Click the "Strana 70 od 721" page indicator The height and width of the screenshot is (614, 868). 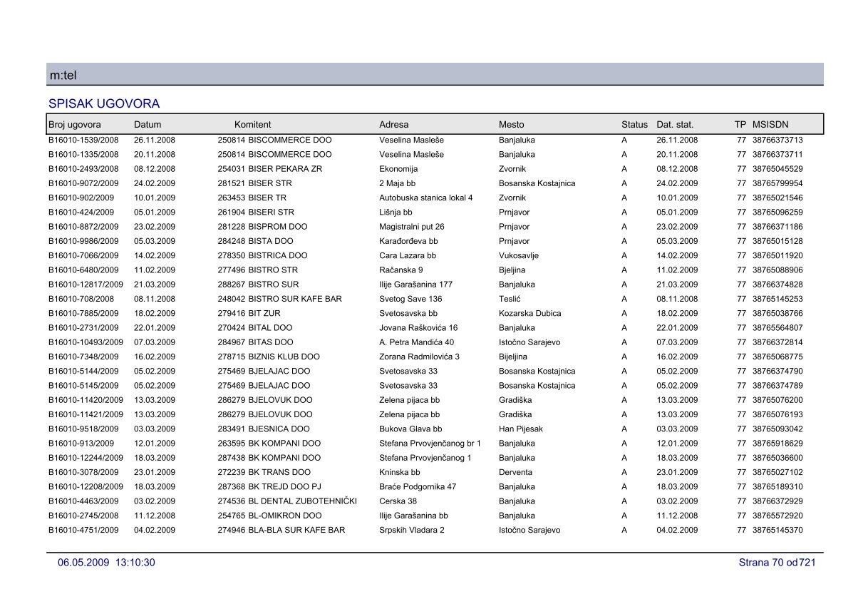pos(777,563)
